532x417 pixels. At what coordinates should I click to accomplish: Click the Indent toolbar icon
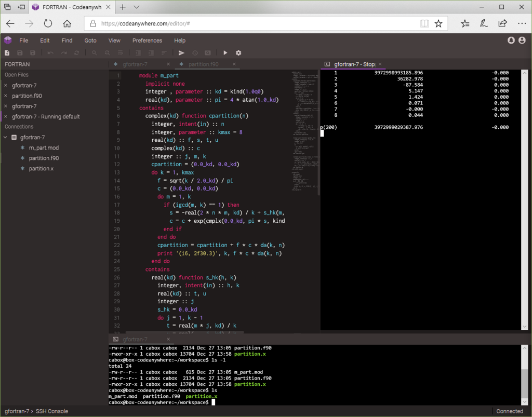151,53
